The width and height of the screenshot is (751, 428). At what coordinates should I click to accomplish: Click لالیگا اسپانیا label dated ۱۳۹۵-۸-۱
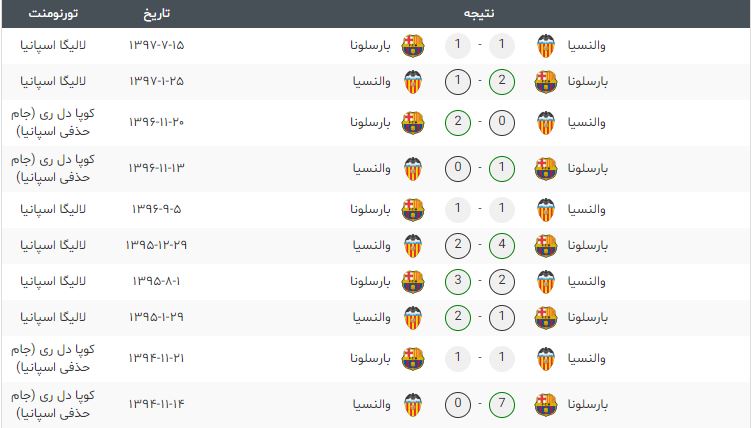pos(53,281)
